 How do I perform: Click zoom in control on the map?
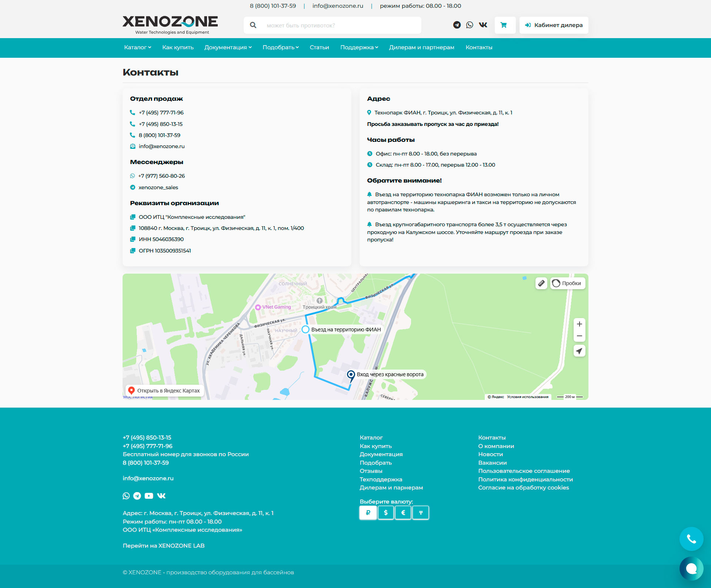click(579, 324)
